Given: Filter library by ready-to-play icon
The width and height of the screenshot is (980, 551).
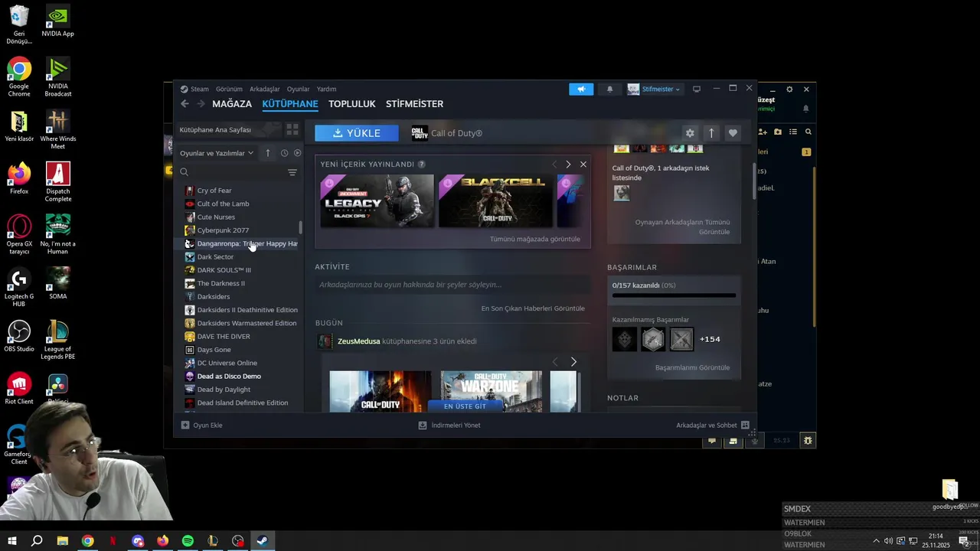Looking at the screenshot, I should point(298,153).
